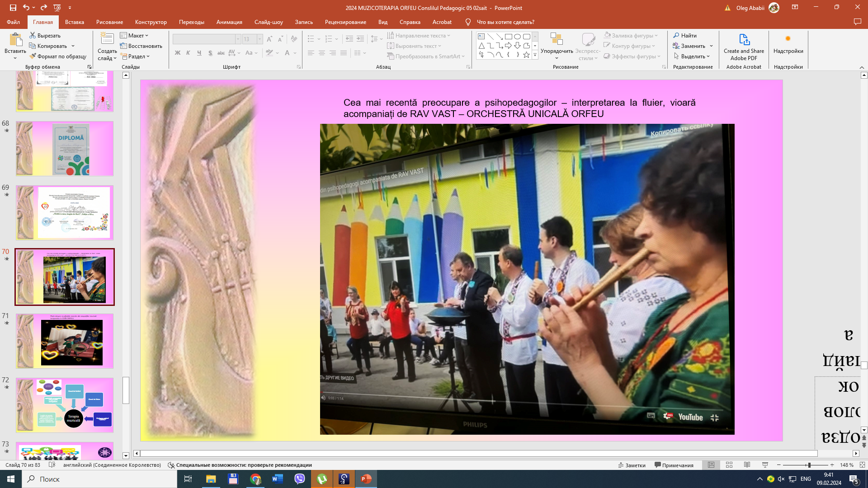Toggle bold formatting (Ж)
This screenshot has width=868, height=488.
click(178, 53)
